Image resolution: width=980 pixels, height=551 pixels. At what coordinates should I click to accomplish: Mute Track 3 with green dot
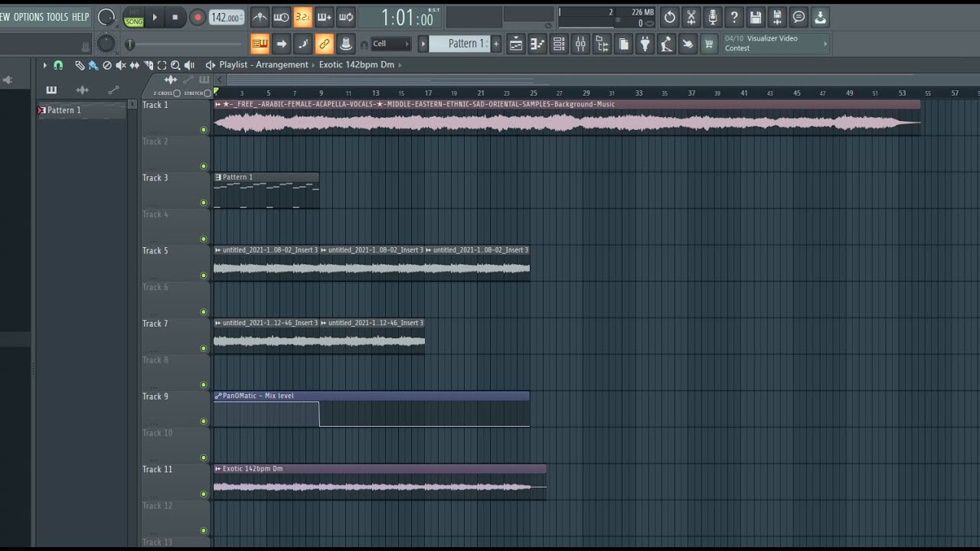pyautogui.click(x=203, y=203)
